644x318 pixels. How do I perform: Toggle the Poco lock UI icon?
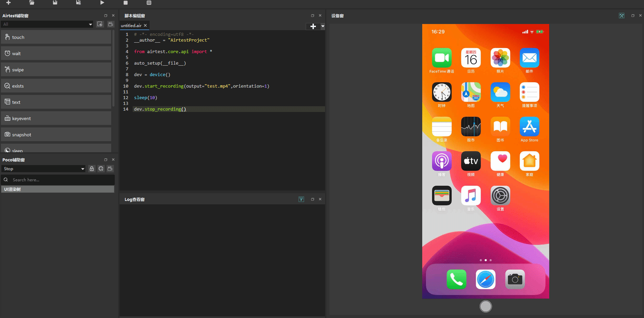(x=92, y=168)
